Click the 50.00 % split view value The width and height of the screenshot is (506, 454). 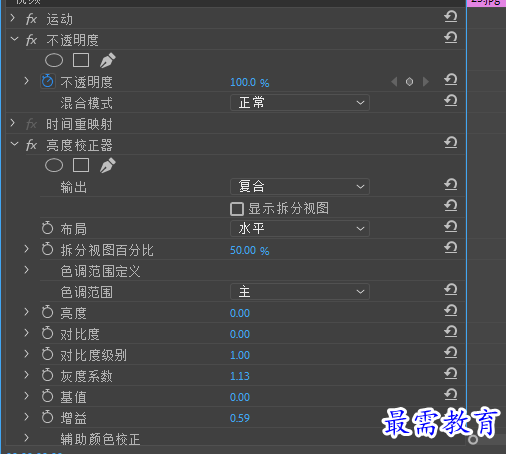tap(250, 250)
